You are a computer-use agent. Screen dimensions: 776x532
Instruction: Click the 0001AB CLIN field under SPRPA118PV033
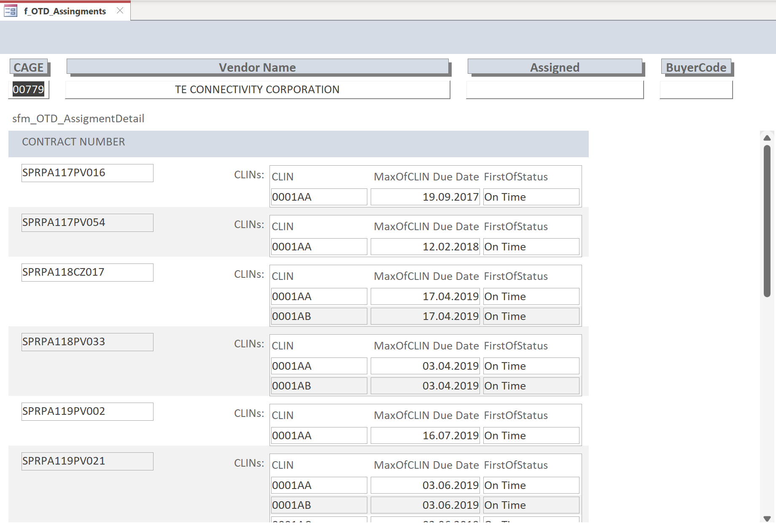pyautogui.click(x=319, y=386)
